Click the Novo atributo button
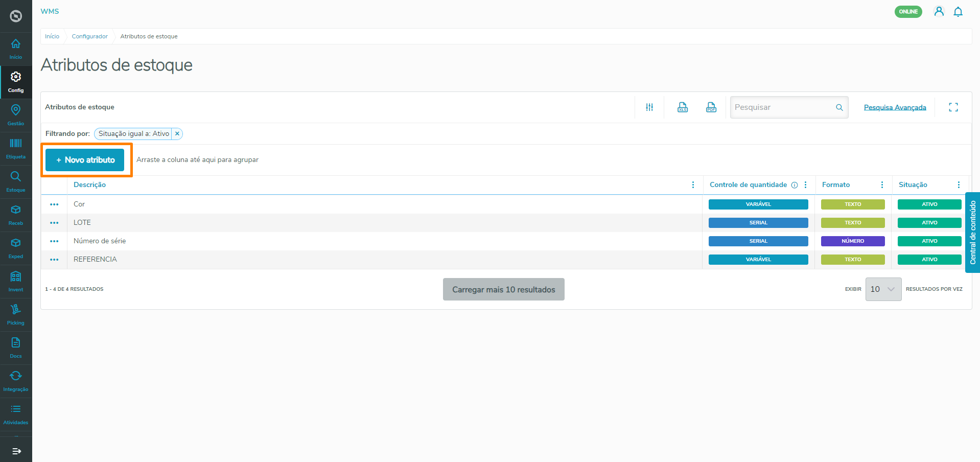 click(85, 160)
